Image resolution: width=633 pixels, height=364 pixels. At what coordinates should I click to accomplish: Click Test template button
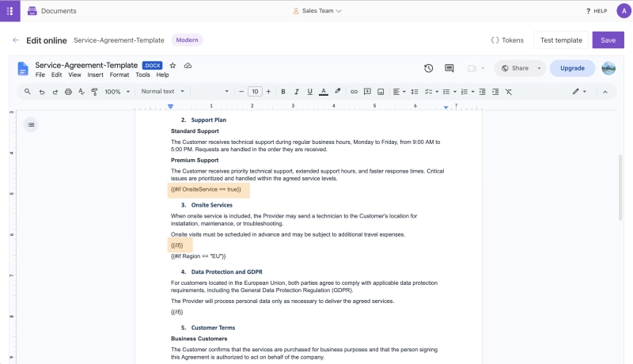pos(561,40)
